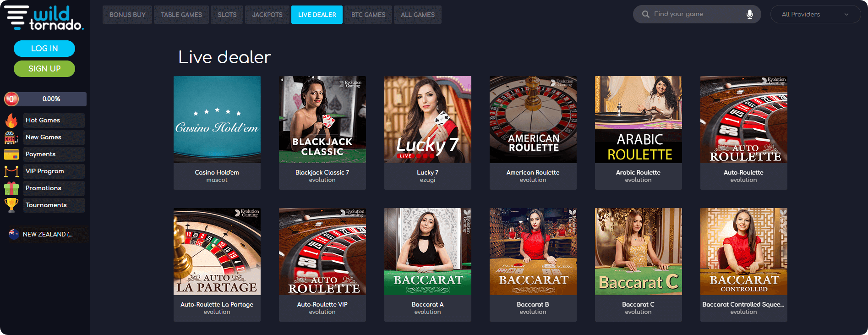
Task: Switch to the Slots tab
Action: pos(227,15)
